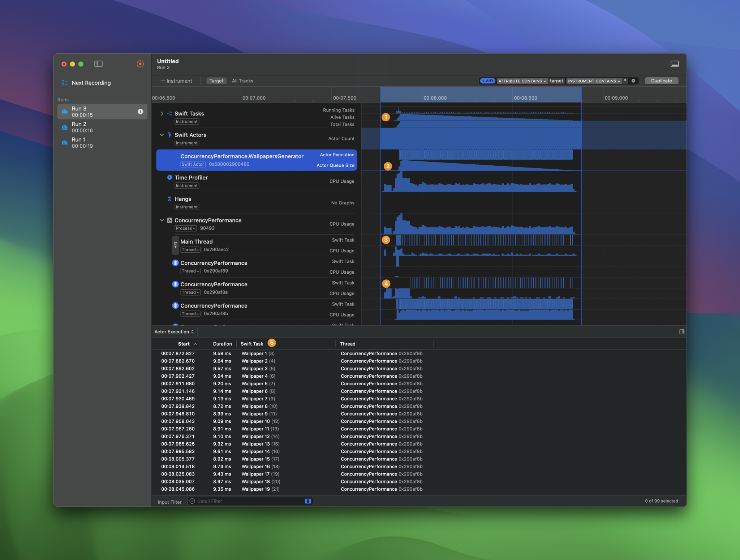Screen dimensions: 740x560
Task: Switch to the All Tracks tab
Action: 242,81
